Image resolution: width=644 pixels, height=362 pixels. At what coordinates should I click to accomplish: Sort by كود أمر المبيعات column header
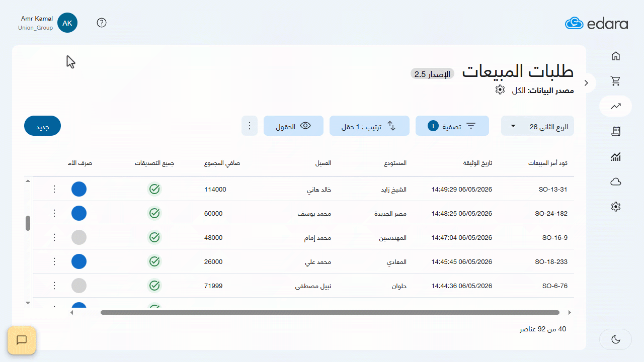coord(548,163)
